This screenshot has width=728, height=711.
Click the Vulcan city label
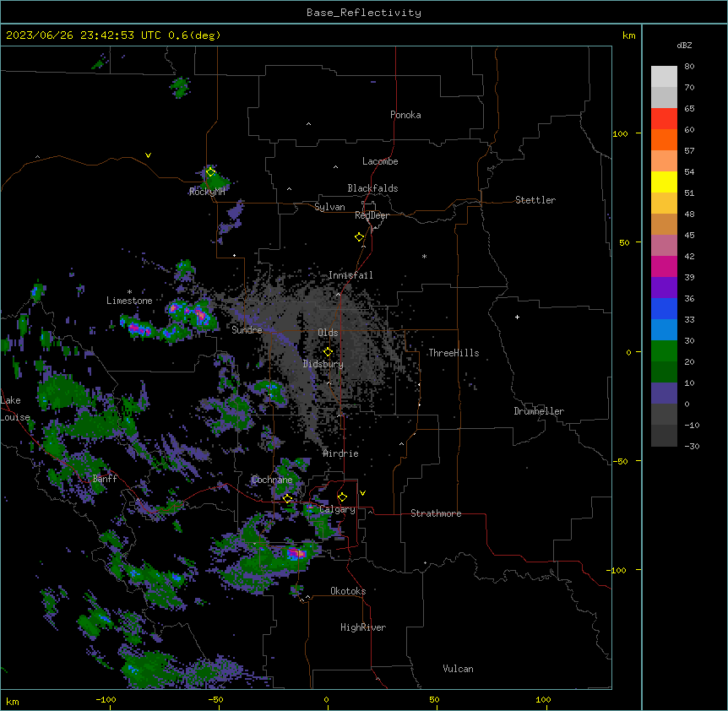point(458,669)
